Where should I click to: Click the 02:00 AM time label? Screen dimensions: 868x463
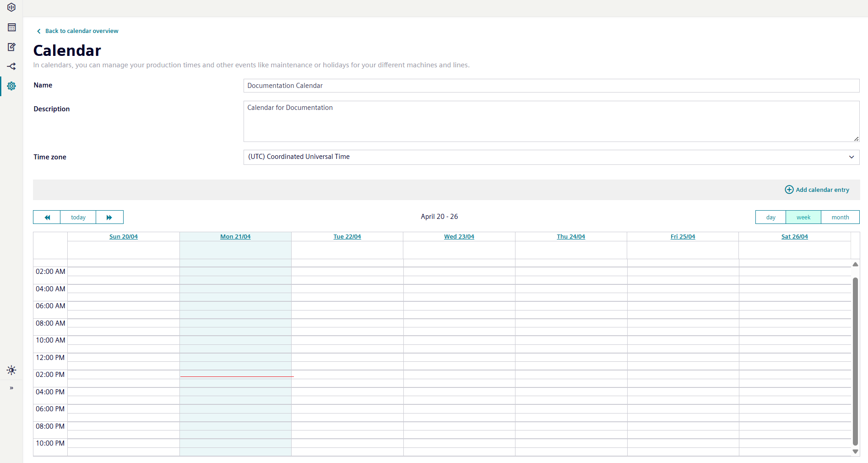tap(50, 272)
